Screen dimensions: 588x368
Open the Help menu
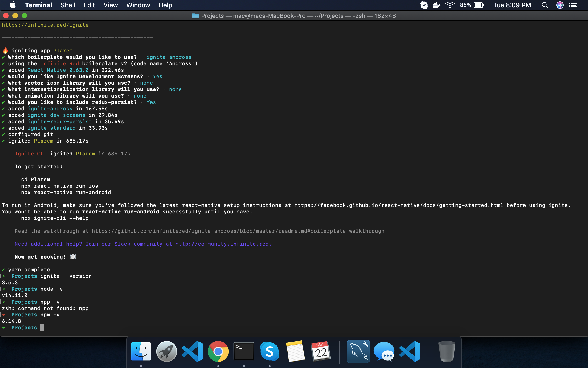pos(165,5)
